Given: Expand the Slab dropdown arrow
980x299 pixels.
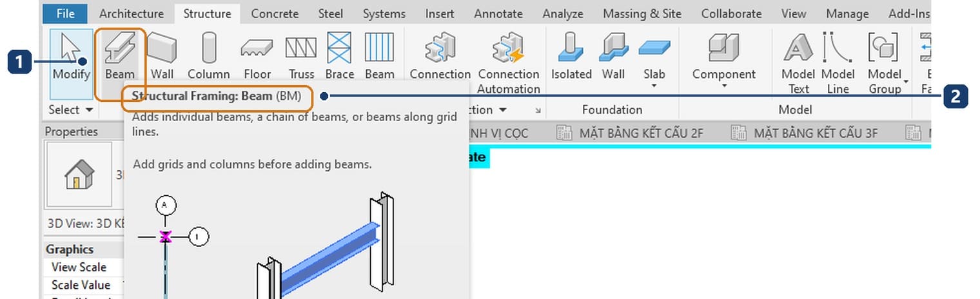Looking at the screenshot, I should coord(654,87).
